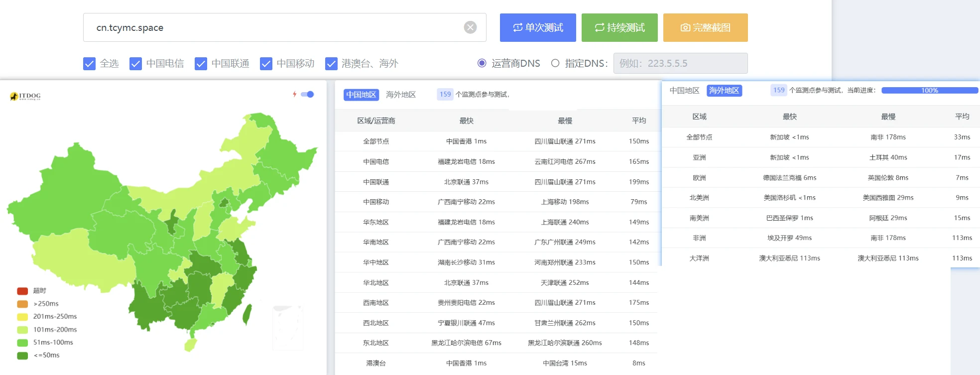The image size is (980, 375).
Task: Select the 西南地区 row
Action: coord(496,303)
